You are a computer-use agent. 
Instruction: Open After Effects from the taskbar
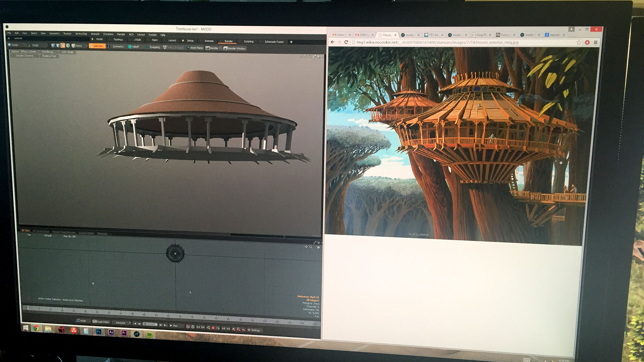(111, 332)
